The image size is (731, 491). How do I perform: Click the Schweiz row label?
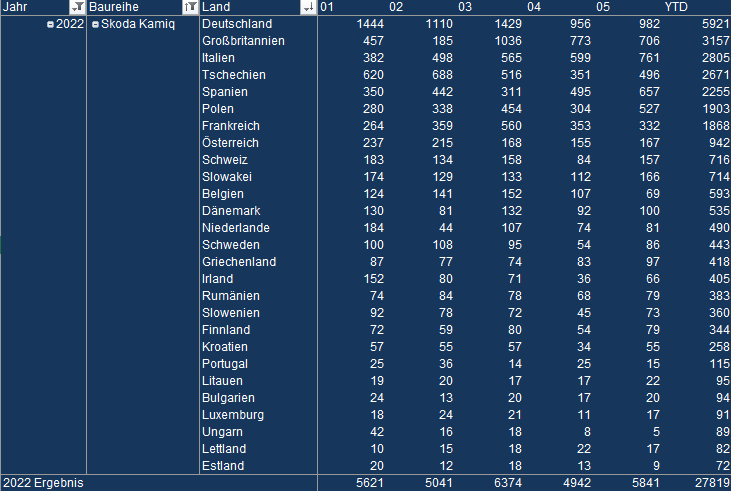click(x=225, y=160)
